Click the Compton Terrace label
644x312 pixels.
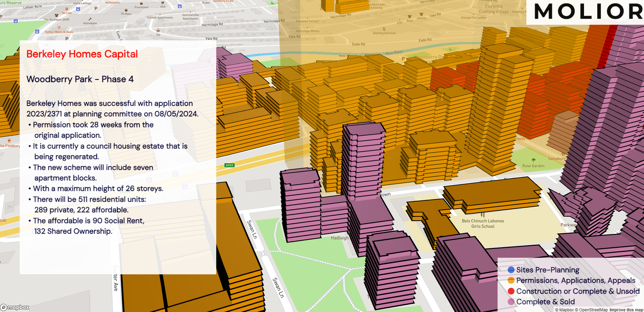(307, 21)
